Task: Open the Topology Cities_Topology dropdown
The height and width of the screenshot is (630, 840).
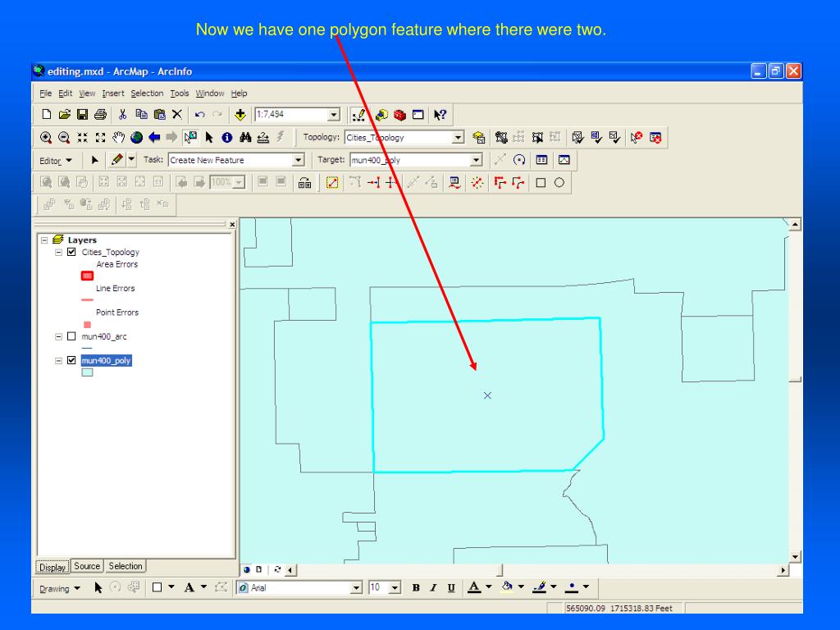Action: click(x=458, y=138)
